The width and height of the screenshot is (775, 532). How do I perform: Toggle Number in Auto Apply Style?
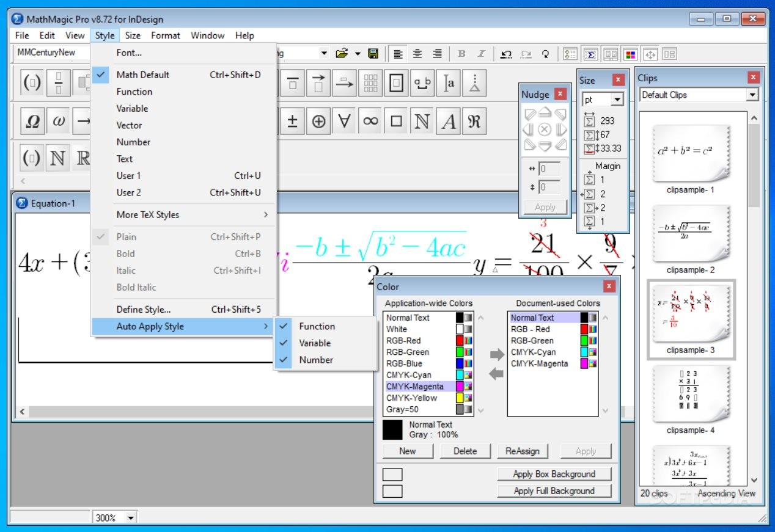325,360
